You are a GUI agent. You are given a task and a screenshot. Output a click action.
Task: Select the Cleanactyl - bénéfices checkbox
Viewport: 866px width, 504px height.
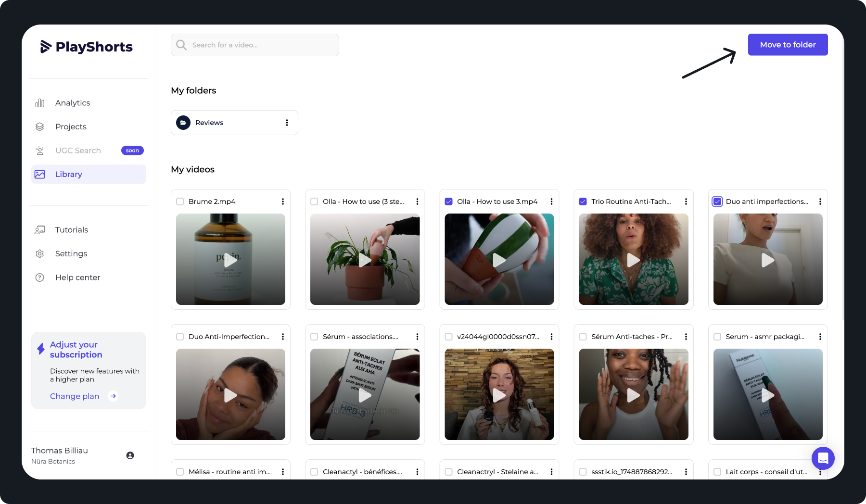pos(314,472)
